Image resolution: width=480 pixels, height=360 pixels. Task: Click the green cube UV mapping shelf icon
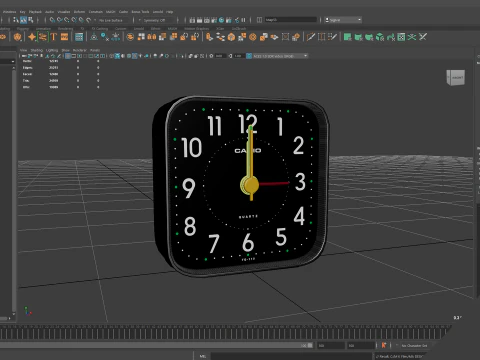click(380, 37)
